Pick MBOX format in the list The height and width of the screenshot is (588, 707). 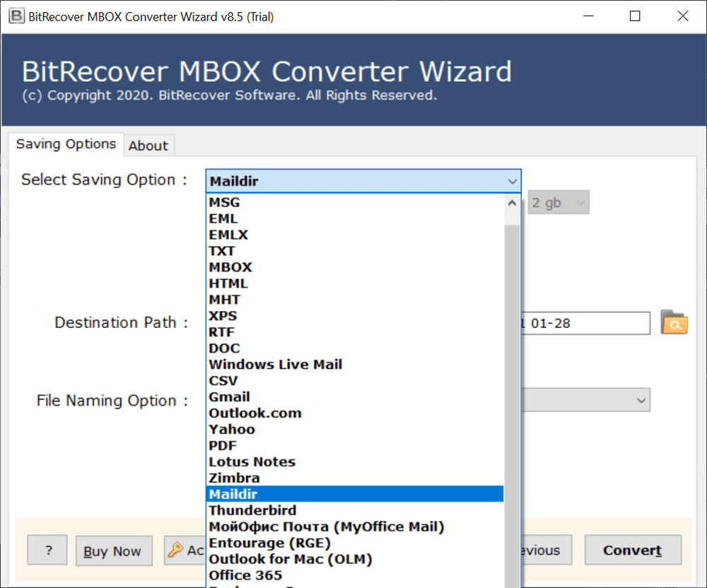pos(355,267)
